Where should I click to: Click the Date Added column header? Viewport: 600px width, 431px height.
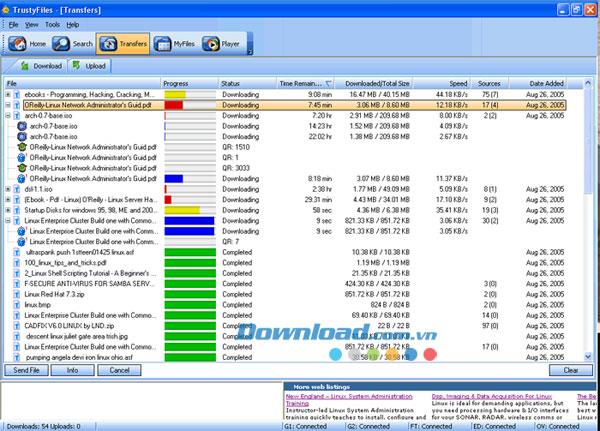click(x=538, y=83)
